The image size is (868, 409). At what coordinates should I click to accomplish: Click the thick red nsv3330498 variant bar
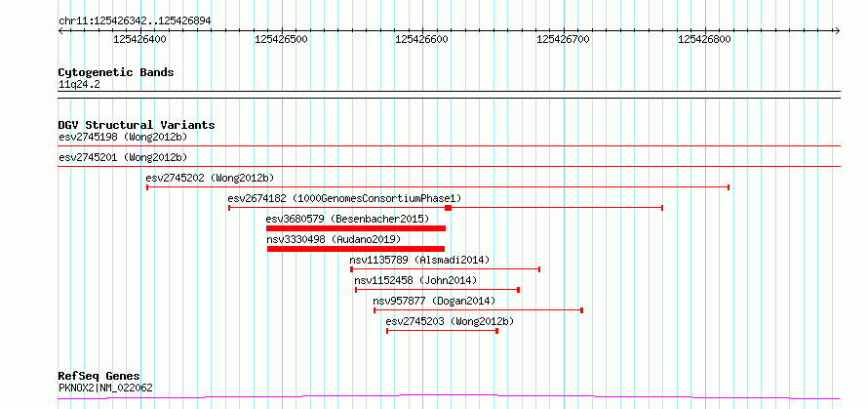[356, 249]
